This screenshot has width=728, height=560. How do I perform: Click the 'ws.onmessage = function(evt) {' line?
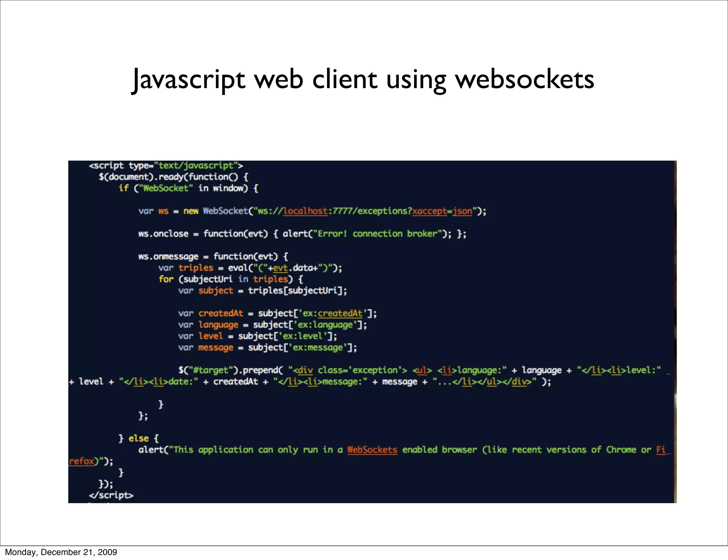click(x=213, y=257)
